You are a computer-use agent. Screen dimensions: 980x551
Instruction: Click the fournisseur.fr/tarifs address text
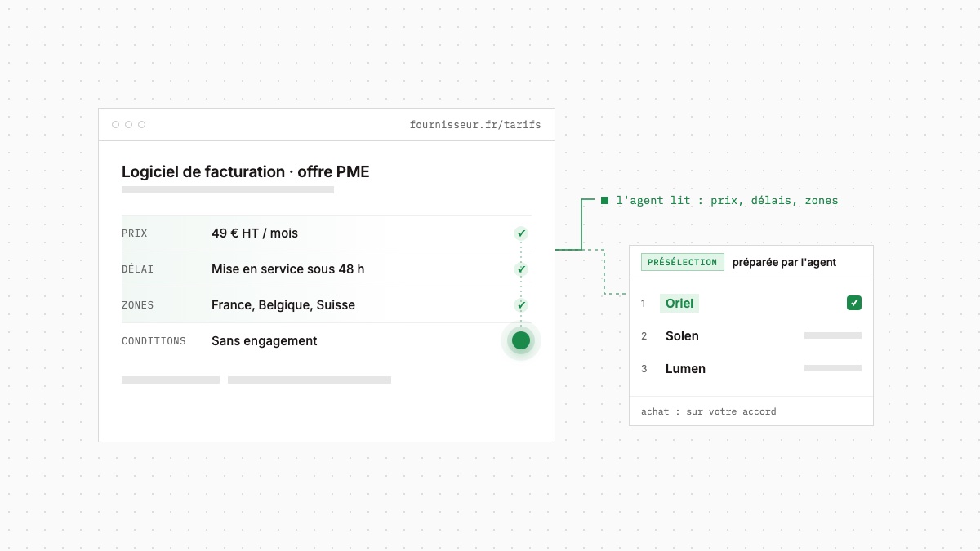(x=475, y=125)
